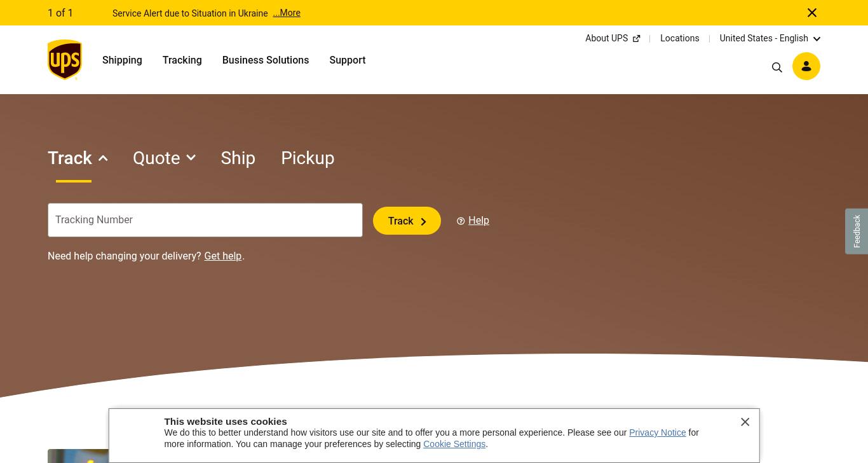Click the UPS shield logo
The image size is (868, 463).
[65, 60]
